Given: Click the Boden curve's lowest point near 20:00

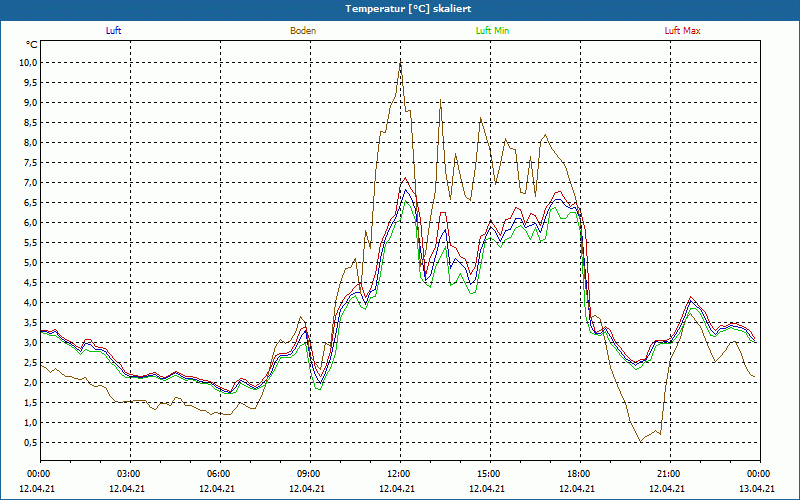Looking at the screenshot, I should (x=641, y=442).
